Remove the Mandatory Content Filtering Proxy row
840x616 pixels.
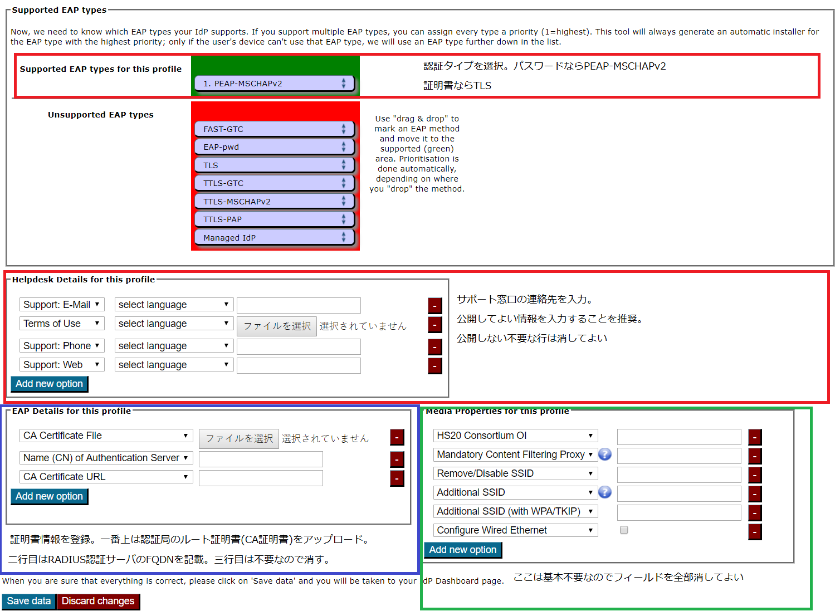pyautogui.click(x=755, y=456)
